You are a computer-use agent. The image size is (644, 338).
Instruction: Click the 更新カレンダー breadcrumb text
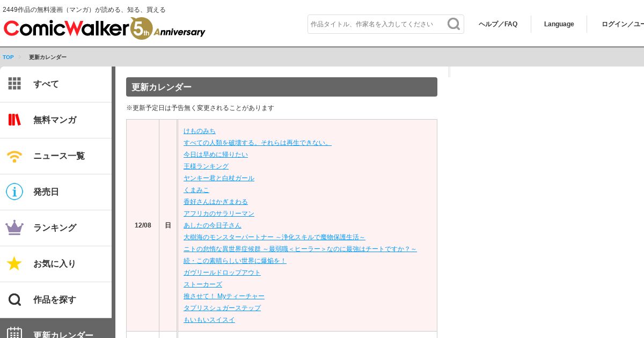coord(48,57)
